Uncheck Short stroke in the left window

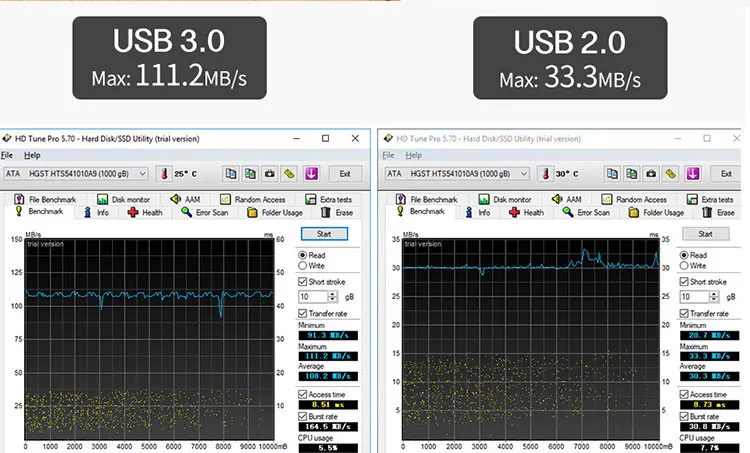coord(304,281)
